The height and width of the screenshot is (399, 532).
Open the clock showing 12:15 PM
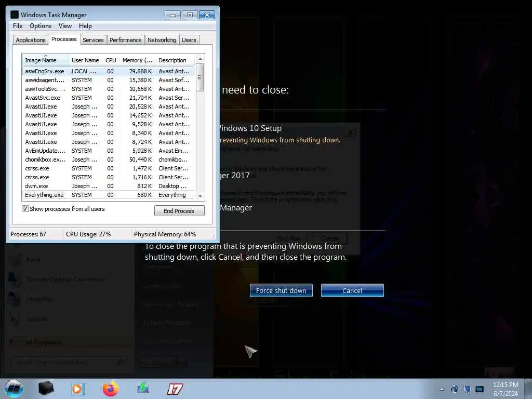coord(506,389)
